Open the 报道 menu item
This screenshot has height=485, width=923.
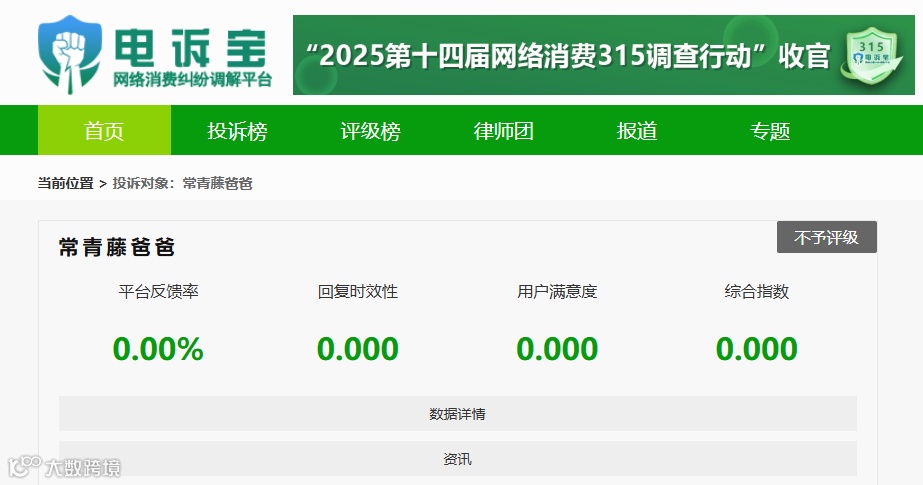(x=637, y=131)
